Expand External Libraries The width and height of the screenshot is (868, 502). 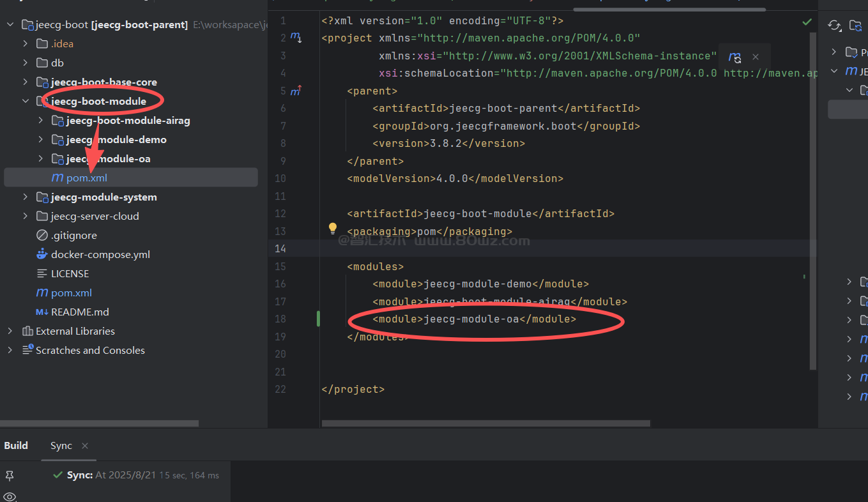coord(10,331)
